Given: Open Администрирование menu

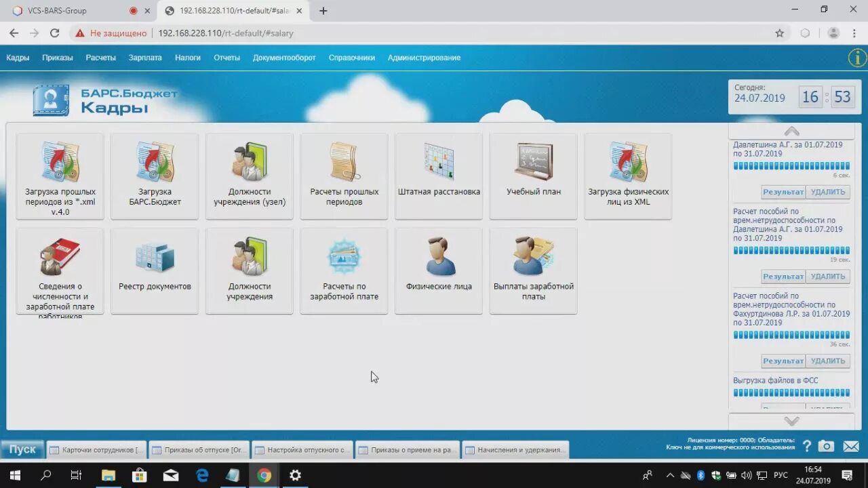Looking at the screenshot, I should [424, 58].
